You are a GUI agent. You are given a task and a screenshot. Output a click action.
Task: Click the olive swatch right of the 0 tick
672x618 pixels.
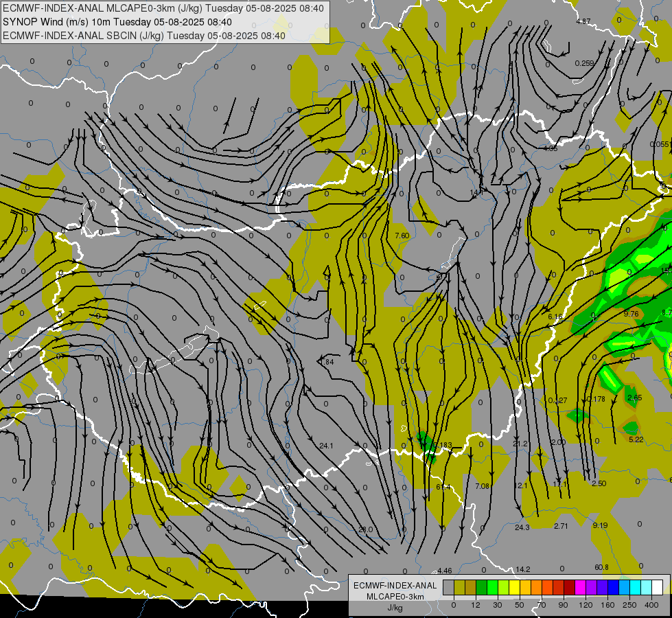click(x=459, y=587)
